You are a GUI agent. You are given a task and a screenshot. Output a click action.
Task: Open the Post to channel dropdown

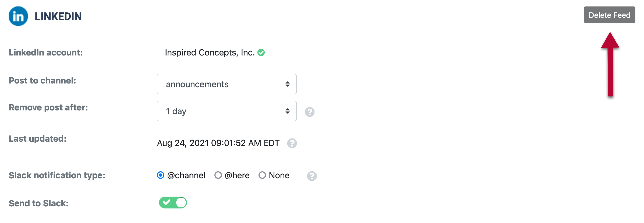pyautogui.click(x=227, y=84)
